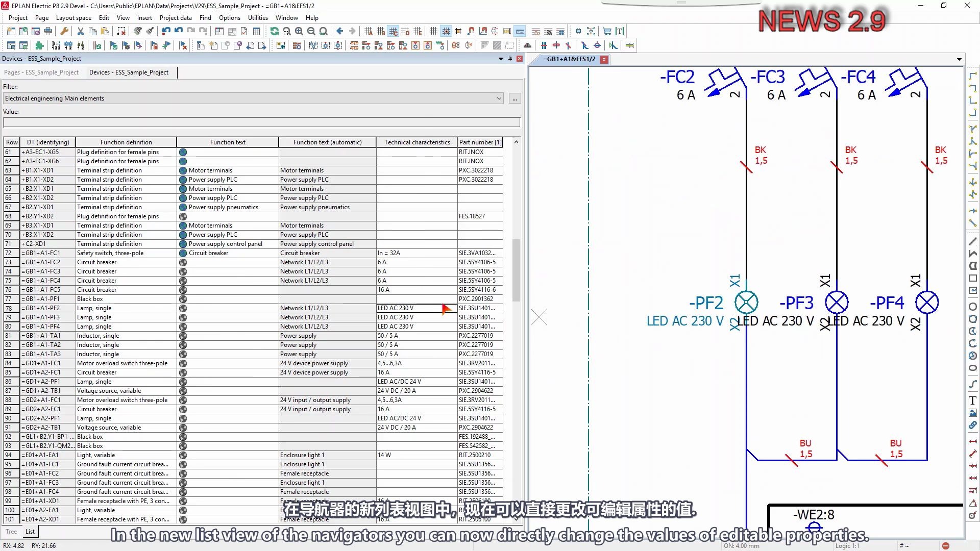
Task: Open settings with the wrench icon
Action: coord(64,31)
